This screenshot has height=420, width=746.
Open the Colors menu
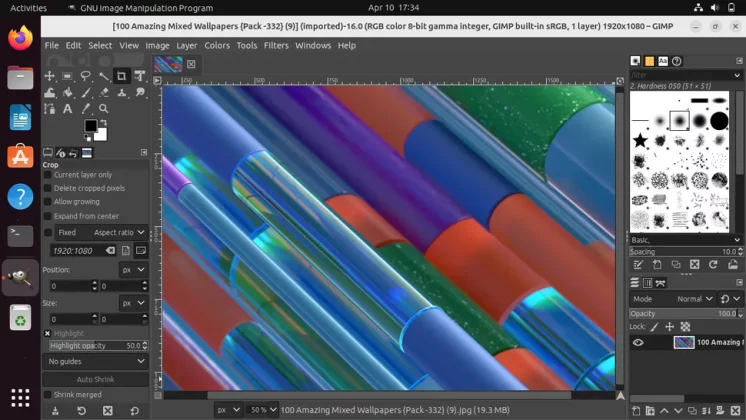216,45
